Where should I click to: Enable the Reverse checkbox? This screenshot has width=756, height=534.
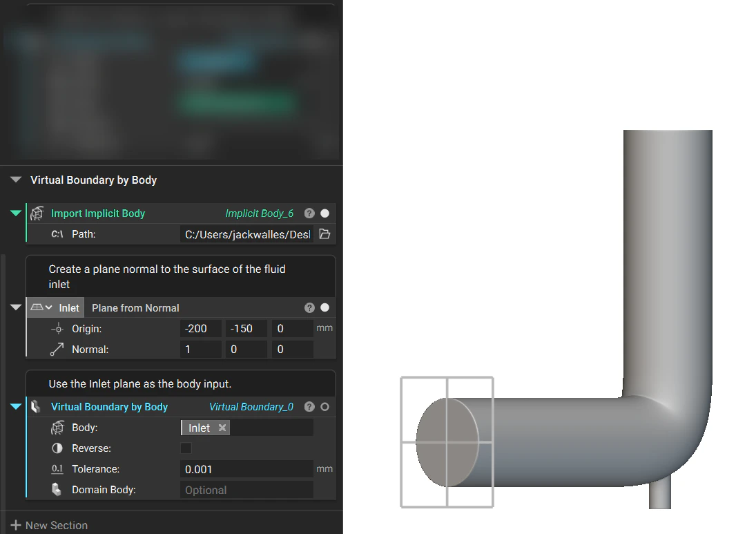(x=186, y=448)
